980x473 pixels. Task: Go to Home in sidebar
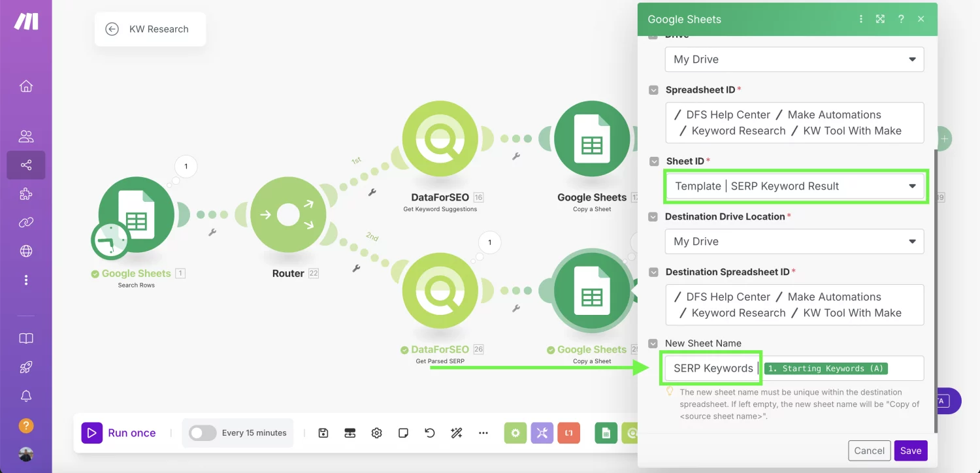pos(26,86)
